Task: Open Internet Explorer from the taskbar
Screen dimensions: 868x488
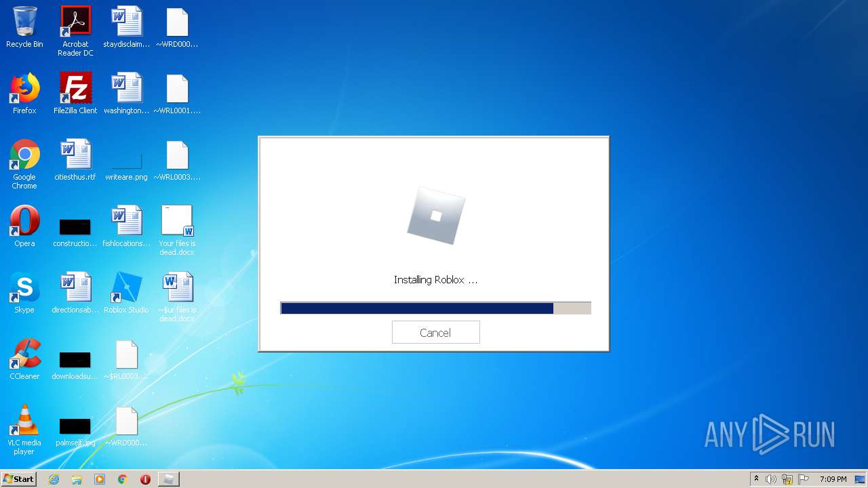Action: pyautogui.click(x=54, y=479)
